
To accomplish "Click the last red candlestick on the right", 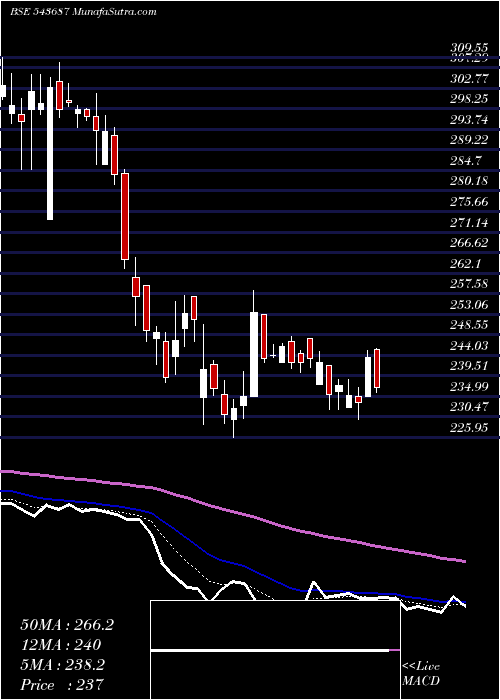I will tap(377, 368).
